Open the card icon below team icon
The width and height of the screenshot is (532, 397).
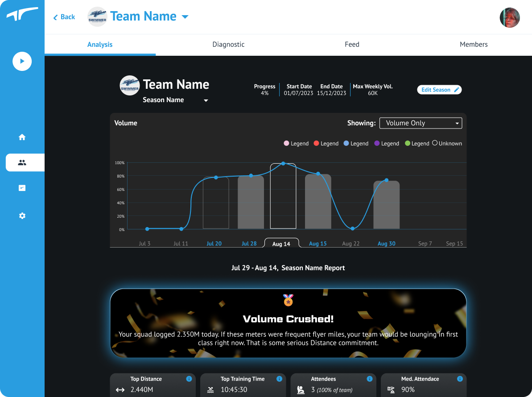[22, 188]
